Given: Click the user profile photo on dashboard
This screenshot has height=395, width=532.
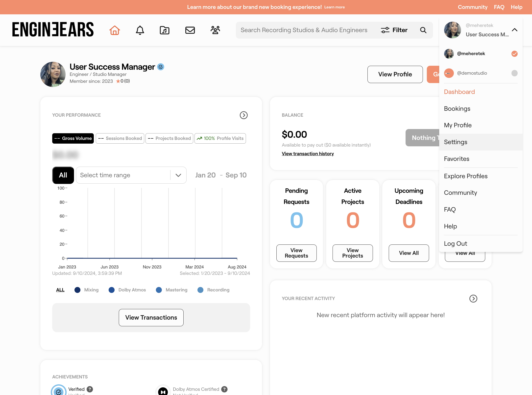Looking at the screenshot, I should click(x=53, y=74).
